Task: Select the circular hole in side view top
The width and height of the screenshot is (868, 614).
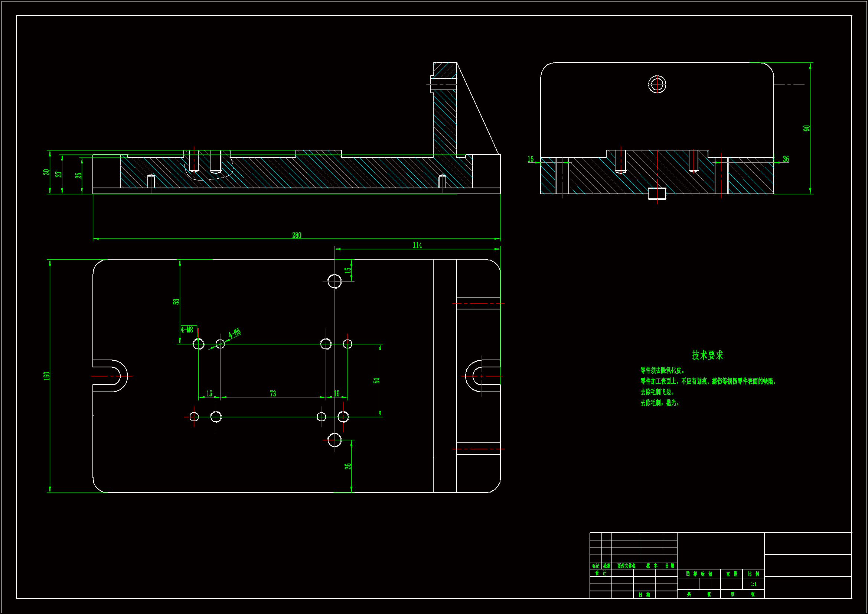Action: click(657, 84)
